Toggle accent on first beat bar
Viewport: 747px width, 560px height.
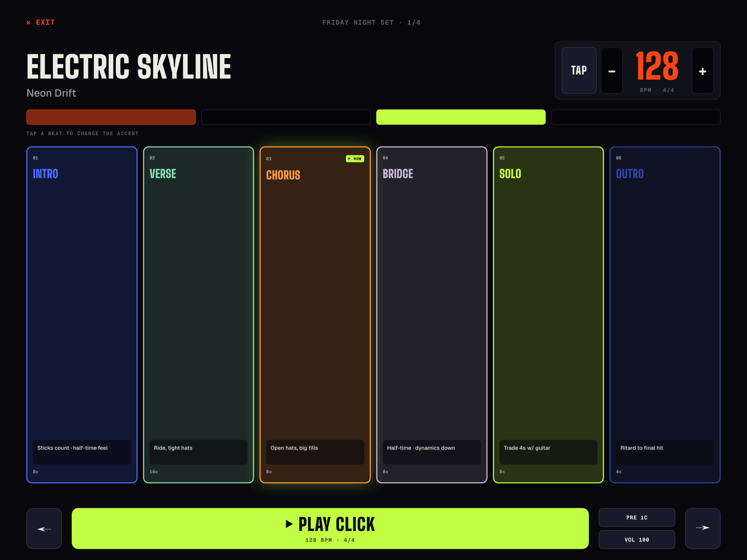[x=111, y=117]
